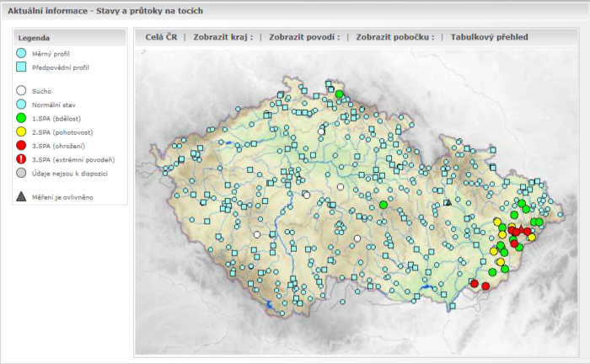Select the westernmost white dry marker on map

coord(257,234)
